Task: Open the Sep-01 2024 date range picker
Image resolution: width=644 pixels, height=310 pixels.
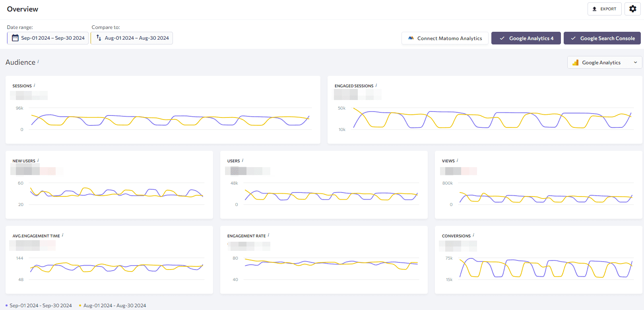Action: coord(48,38)
